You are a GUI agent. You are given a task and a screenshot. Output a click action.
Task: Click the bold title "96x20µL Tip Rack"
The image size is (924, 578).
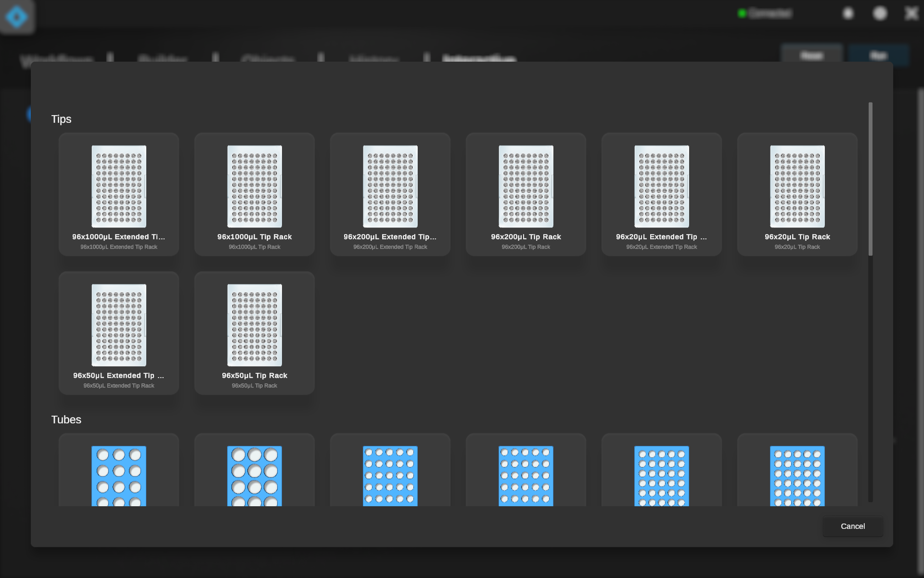(797, 237)
